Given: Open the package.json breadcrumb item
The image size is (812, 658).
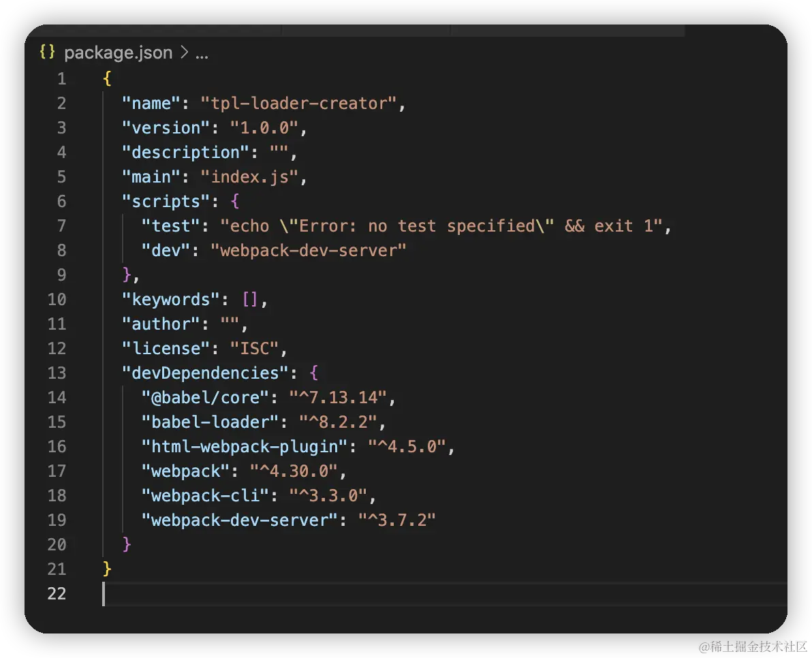Looking at the screenshot, I should tap(118, 52).
